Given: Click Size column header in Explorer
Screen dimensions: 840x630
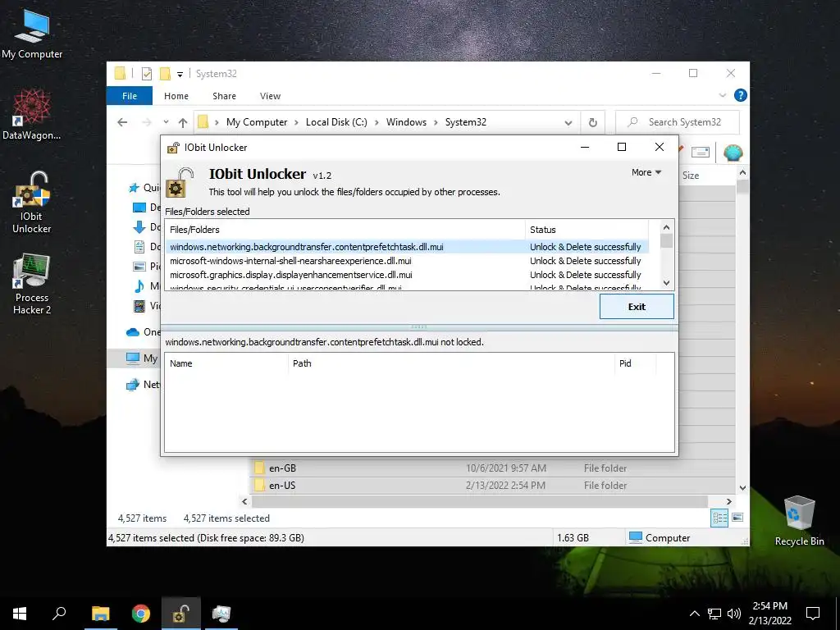Looking at the screenshot, I should click(x=691, y=176).
